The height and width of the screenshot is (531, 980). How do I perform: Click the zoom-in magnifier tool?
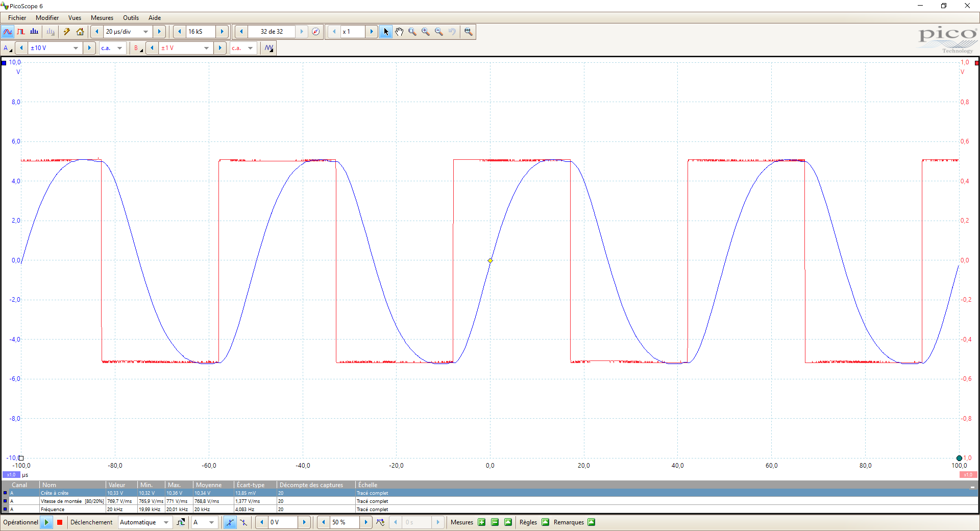tap(426, 32)
